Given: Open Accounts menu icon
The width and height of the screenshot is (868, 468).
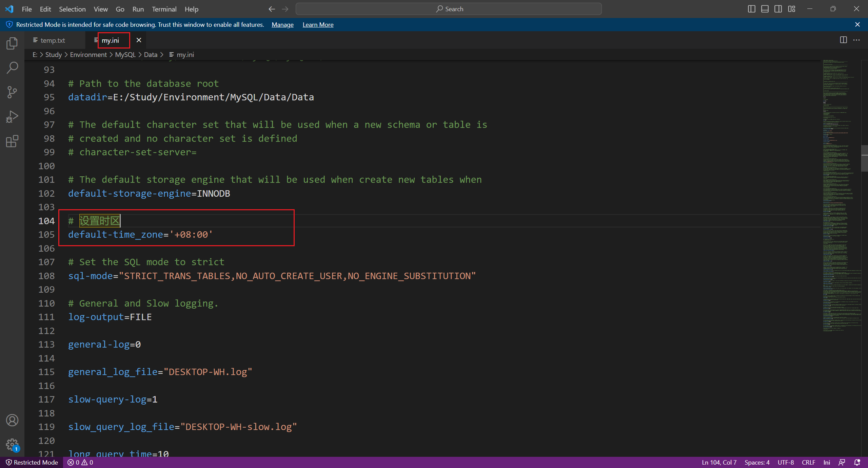Looking at the screenshot, I should (x=12, y=420).
